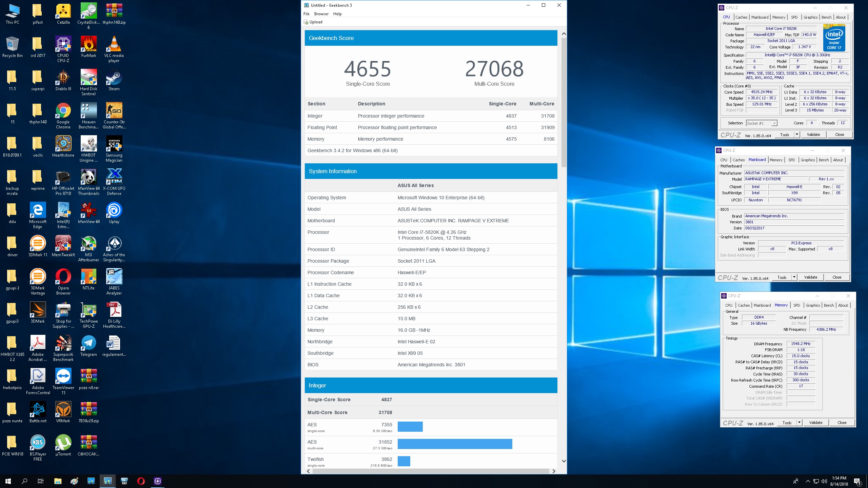Switch to Caches tab in top CPU-Z window
This screenshot has width=868, height=488.
741,17
